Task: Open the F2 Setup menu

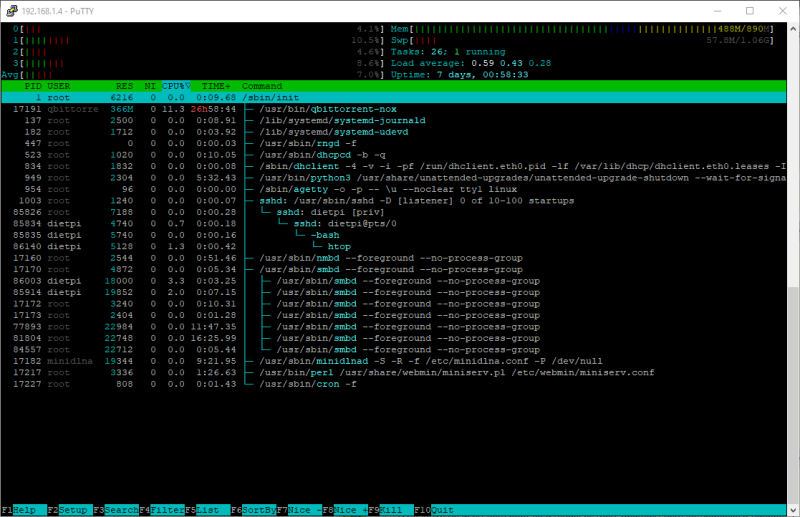Action: click(x=70, y=510)
